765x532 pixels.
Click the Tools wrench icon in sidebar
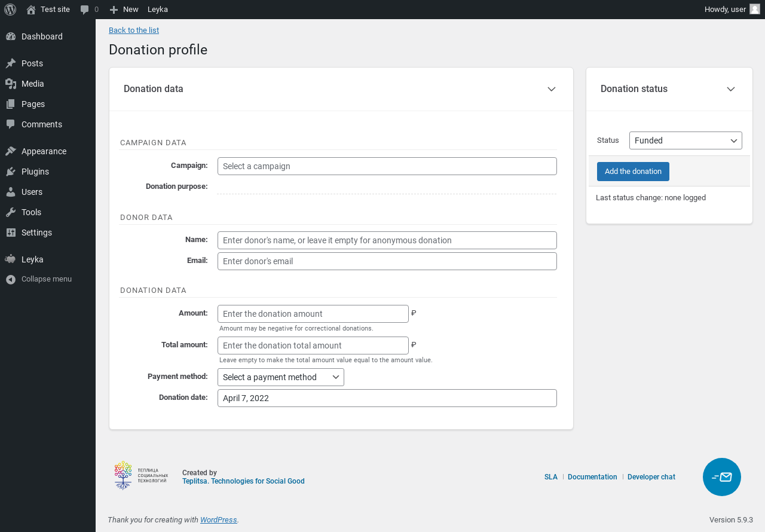pyautogui.click(x=11, y=212)
